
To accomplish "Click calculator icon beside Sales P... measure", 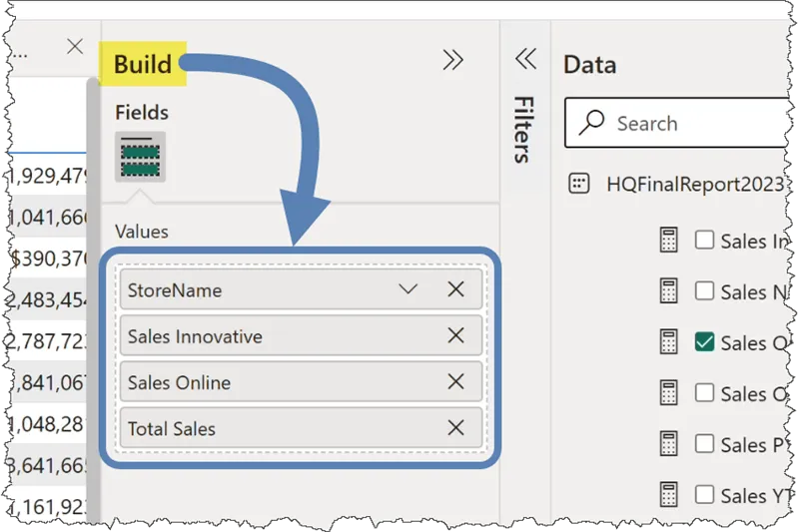I will point(668,443).
